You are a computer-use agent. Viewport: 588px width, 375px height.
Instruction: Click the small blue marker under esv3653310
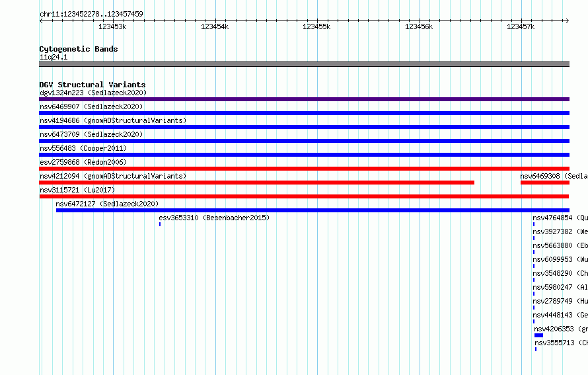point(160,224)
